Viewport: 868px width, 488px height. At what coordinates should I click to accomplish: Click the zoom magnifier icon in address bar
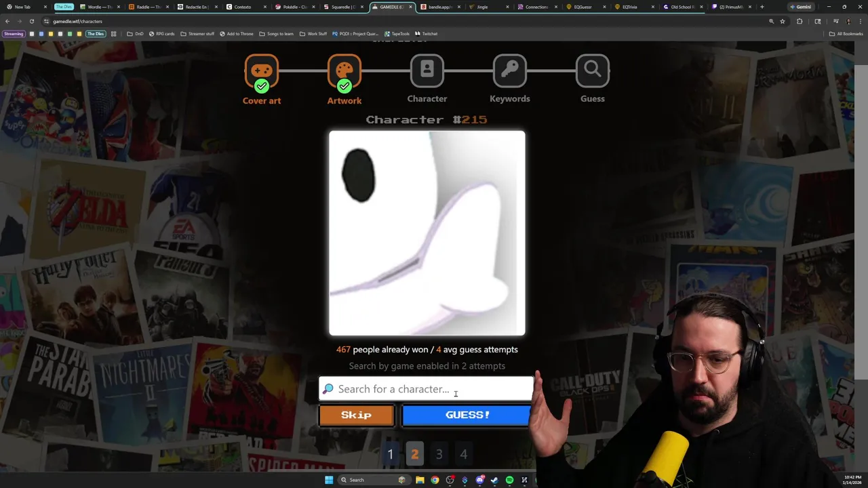[x=771, y=21]
